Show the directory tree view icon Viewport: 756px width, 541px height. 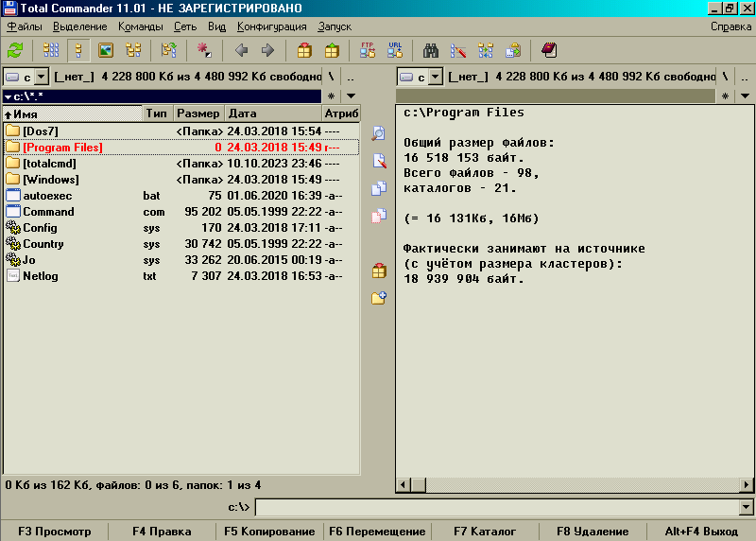[133, 50]
